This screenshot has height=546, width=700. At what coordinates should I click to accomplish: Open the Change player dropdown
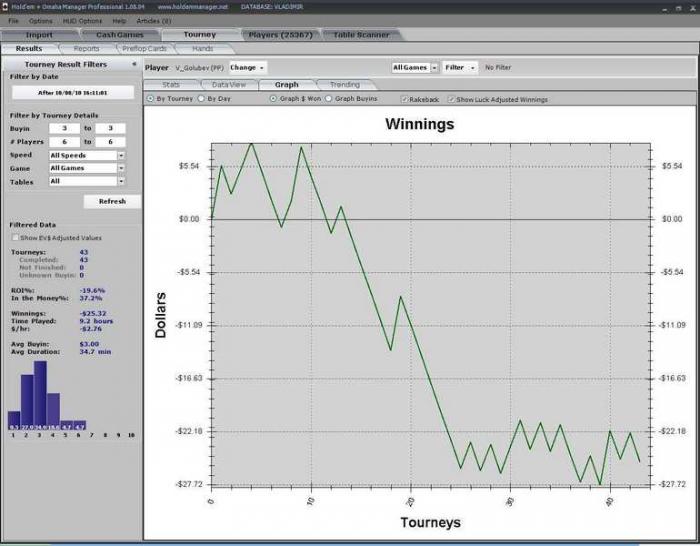(248, 67)
